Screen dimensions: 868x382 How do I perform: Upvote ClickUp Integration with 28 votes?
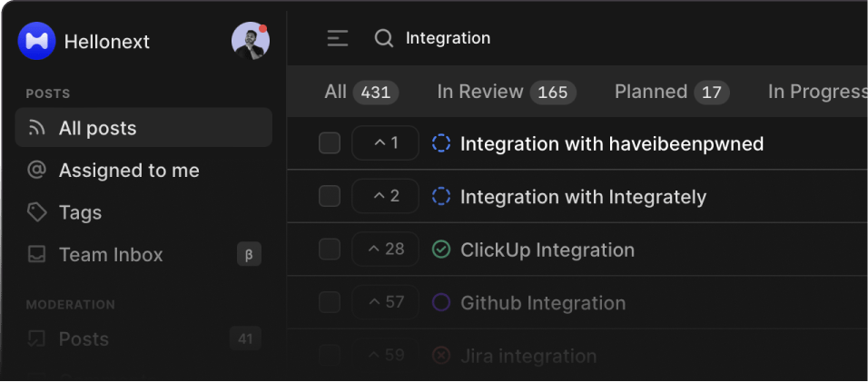click(385, 250)
